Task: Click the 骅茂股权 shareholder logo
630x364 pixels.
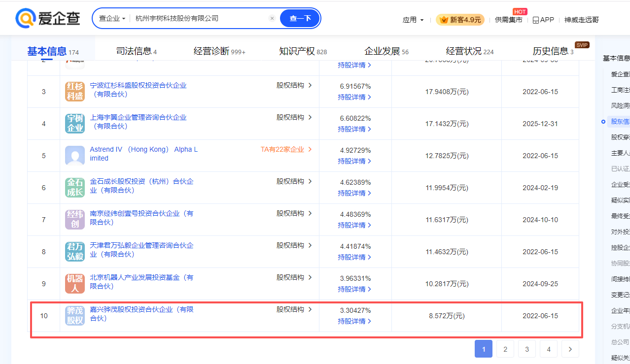Action: (x=75, y=316)
